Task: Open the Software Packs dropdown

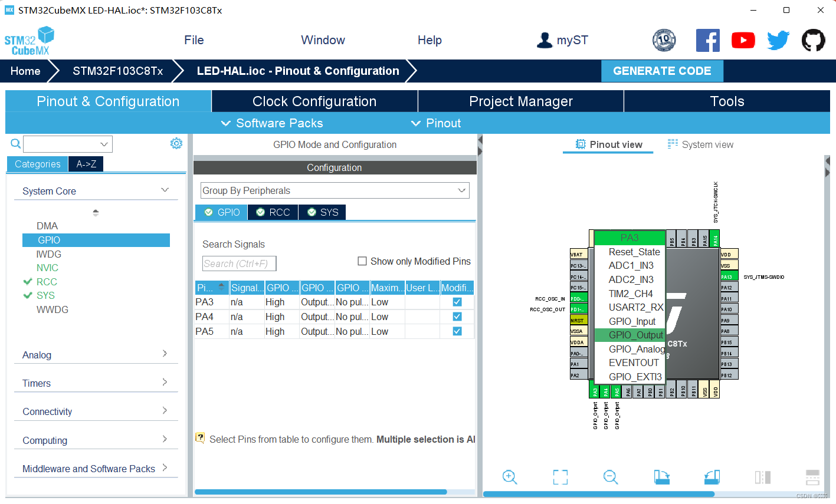Action: (x=272, y=123)
